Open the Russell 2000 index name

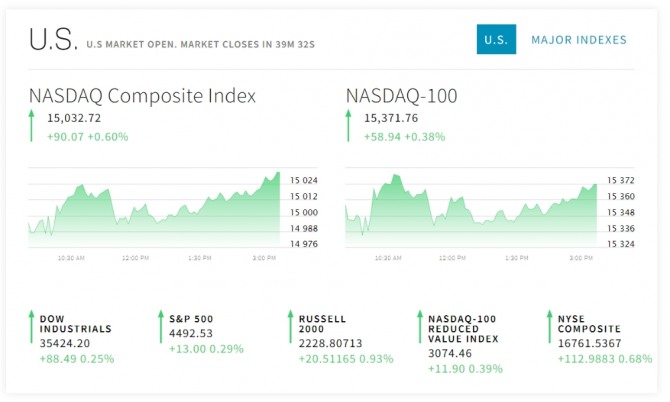(323, 324)
